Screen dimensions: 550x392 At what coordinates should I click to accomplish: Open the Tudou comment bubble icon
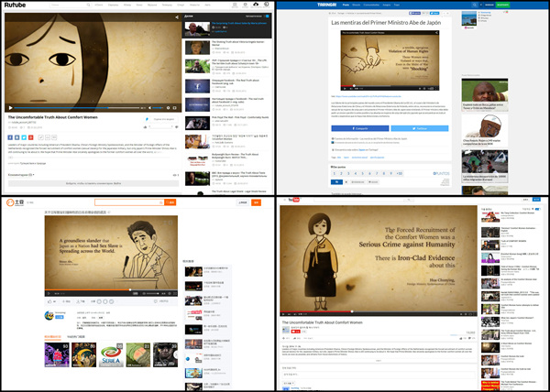[x=156, y=301]
